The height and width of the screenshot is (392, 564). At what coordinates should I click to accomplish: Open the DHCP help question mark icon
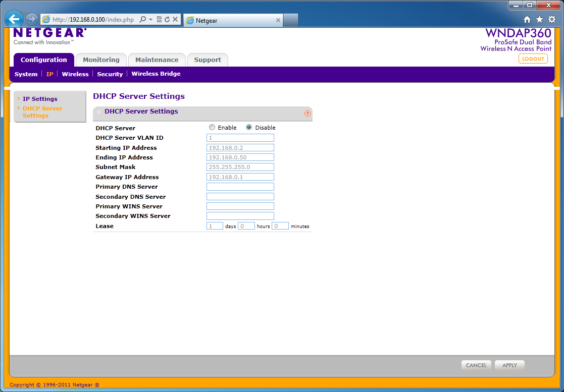coord(307,114)
